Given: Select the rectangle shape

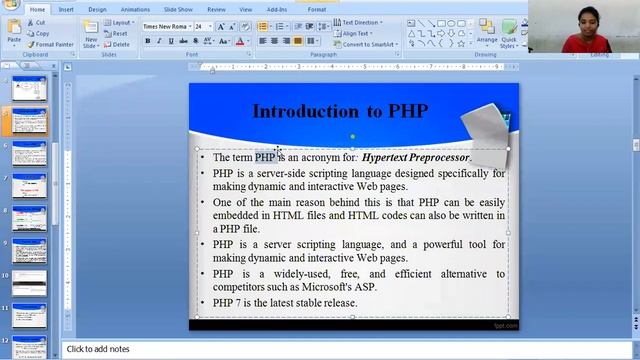Looking at the screenshot, I should click(x=441, y=23).
